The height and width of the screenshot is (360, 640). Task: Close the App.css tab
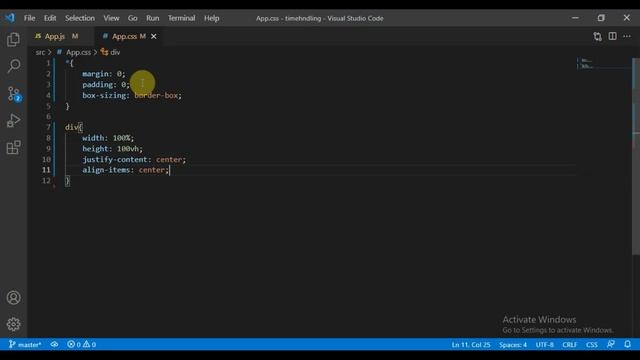pos(153,36)
